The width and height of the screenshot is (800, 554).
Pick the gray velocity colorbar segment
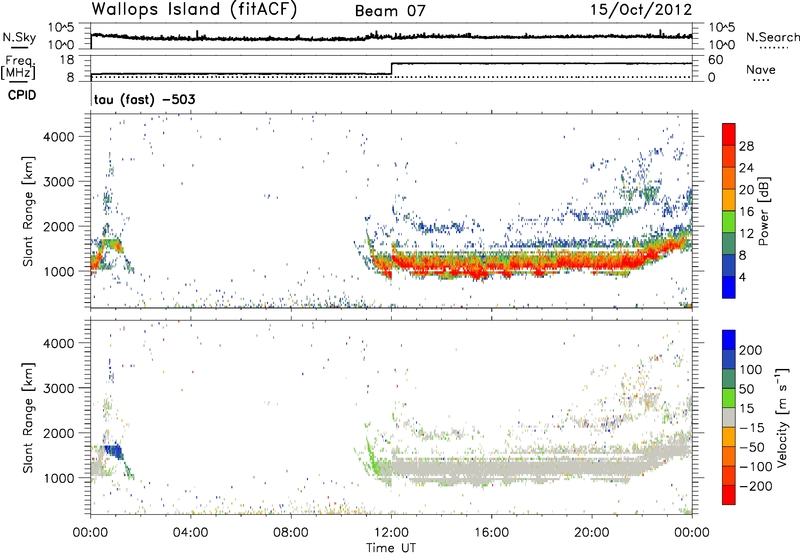point(729,418)
